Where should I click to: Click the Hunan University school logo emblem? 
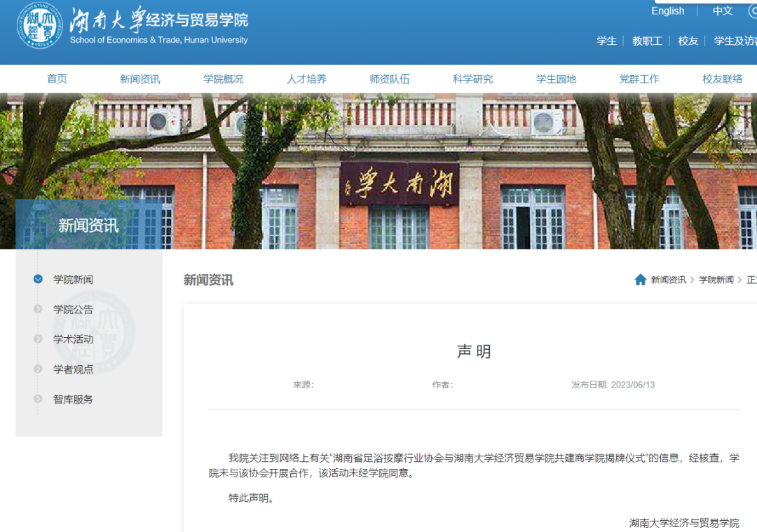(x=40, y=27)
